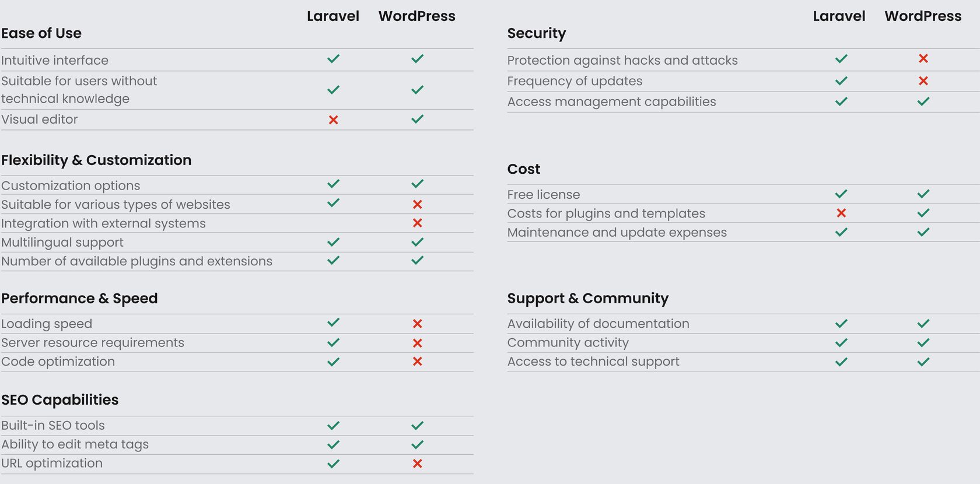
Task: Select Laravel checkmark for Free license
Action: (x=841, y=194)
